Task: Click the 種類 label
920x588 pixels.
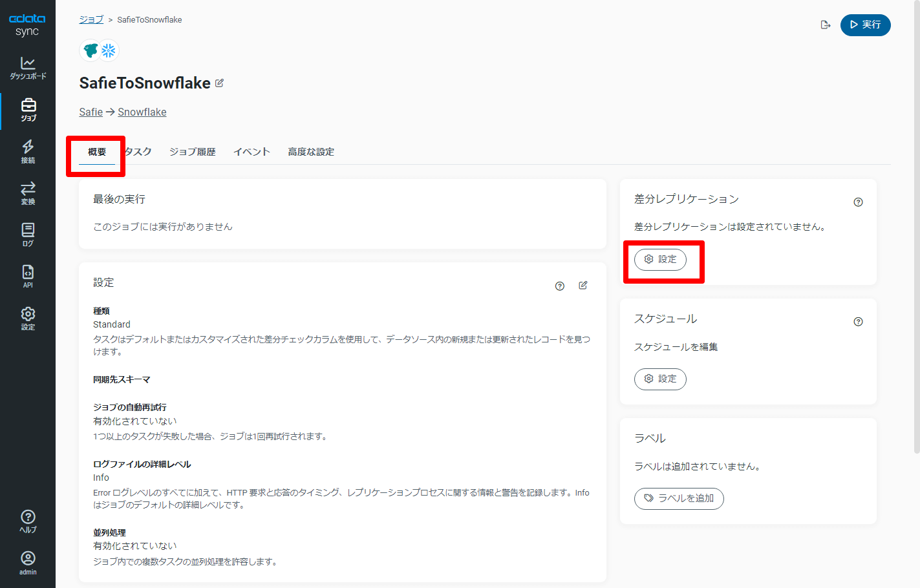Action: [x=102, y=311]
